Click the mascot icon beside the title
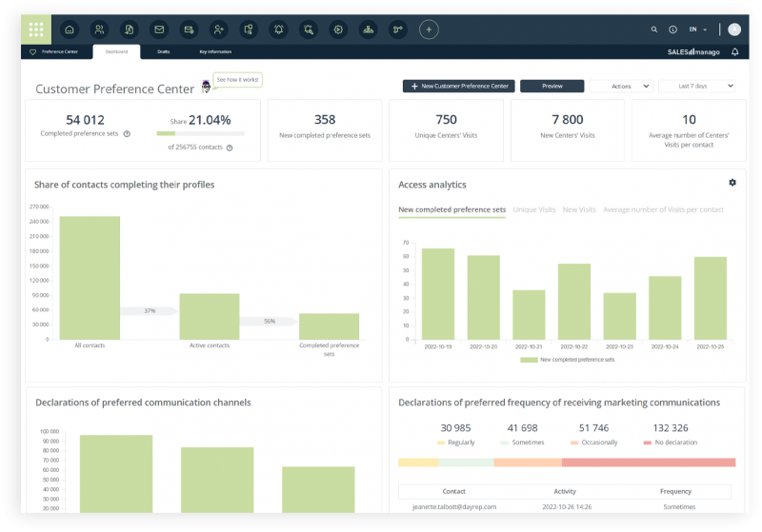The image size is (762, 532). pyautogui.click(x=206, y=87)
